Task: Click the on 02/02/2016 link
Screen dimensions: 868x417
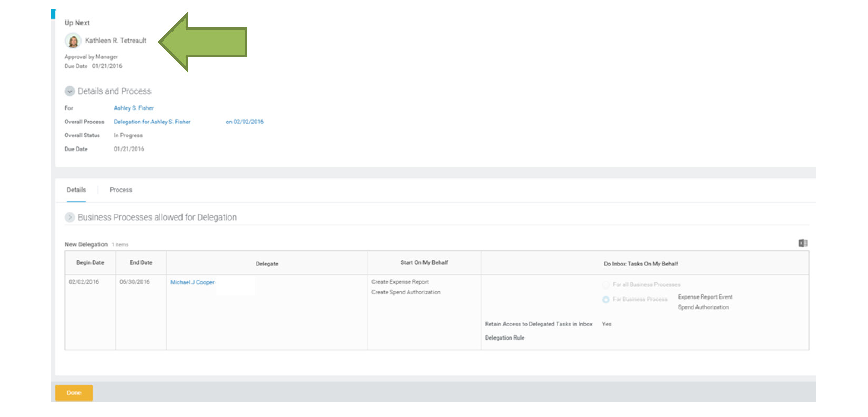Action: tap(245, 122)
